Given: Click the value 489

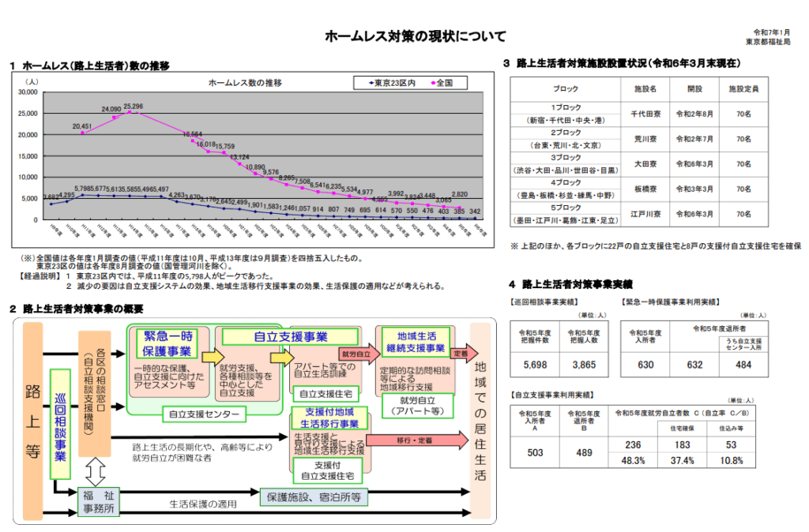Looking at the screenshot, I should point(584,452).
